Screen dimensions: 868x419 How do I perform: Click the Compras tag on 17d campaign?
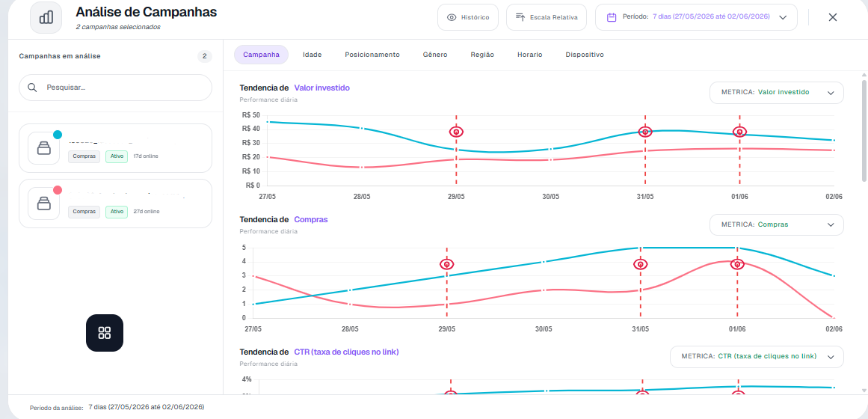(x=84, y=156)
